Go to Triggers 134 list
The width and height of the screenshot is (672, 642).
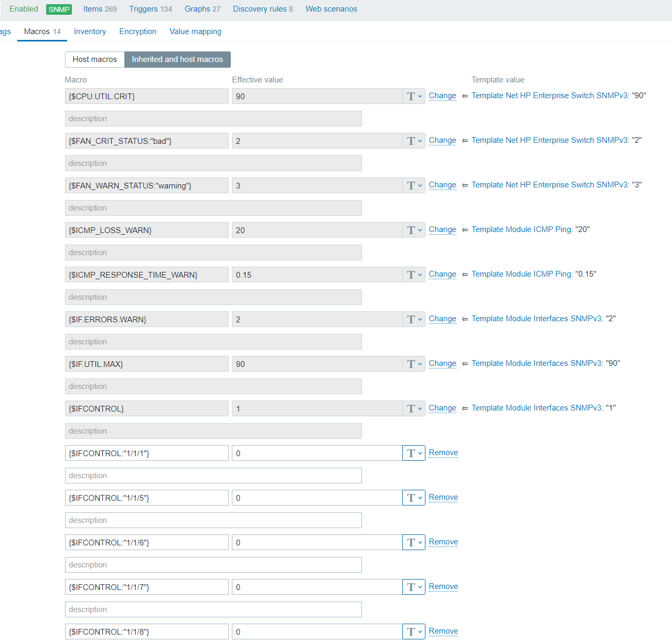[x=151, y=9]
